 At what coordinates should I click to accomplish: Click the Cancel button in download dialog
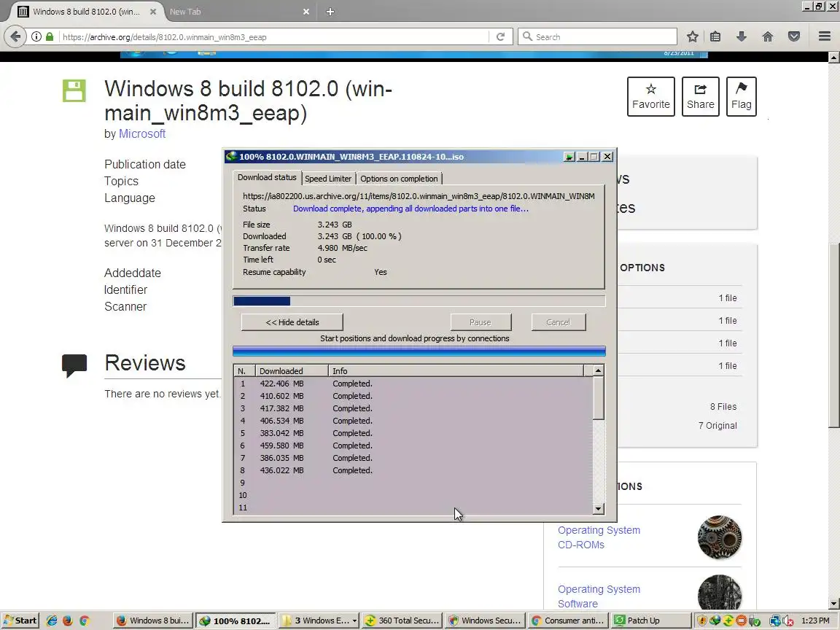(x=559, y=322)
